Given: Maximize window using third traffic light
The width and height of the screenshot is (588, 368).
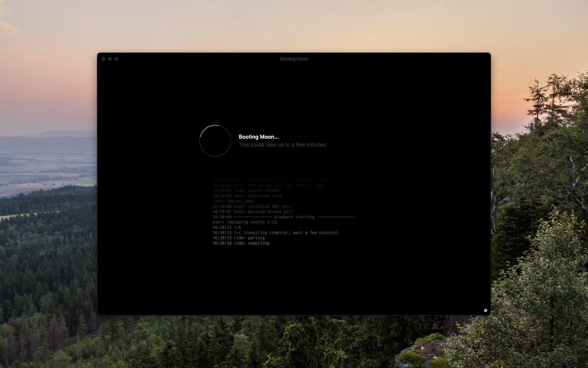Looking at the screenshot, I should [116, 59].
